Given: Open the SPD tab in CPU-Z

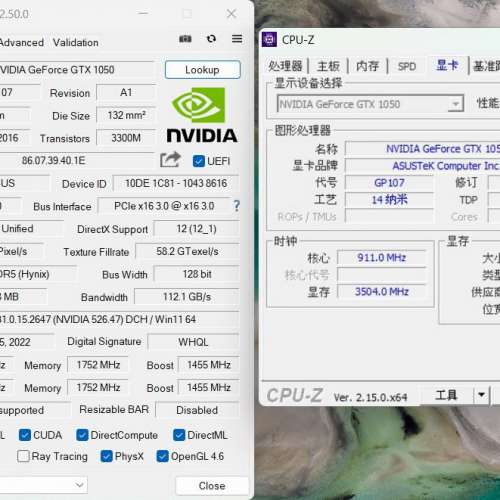Looking at the screenshot, I should [407, 67].
